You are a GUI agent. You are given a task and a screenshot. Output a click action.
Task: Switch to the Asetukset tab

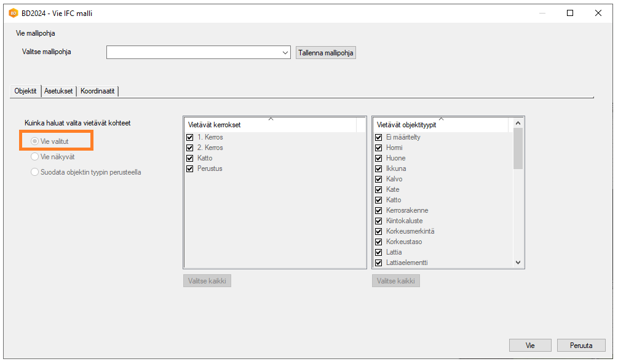point(58,91)
